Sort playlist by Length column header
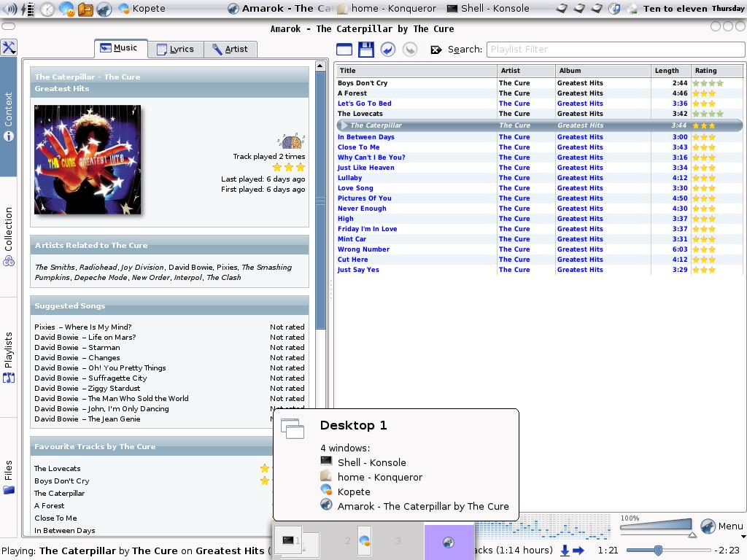 pyautogui.click(x=671, y=71)
